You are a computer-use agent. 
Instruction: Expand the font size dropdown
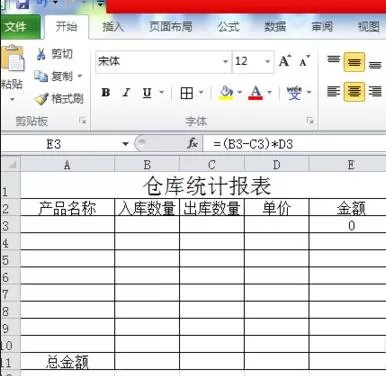(x=268, y=62)
